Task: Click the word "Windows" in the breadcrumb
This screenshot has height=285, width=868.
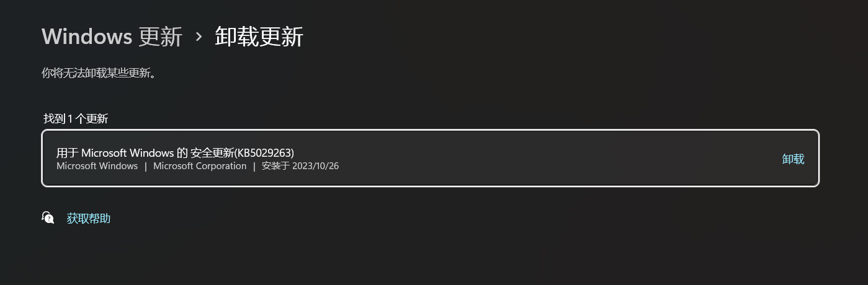Action: 87,37
